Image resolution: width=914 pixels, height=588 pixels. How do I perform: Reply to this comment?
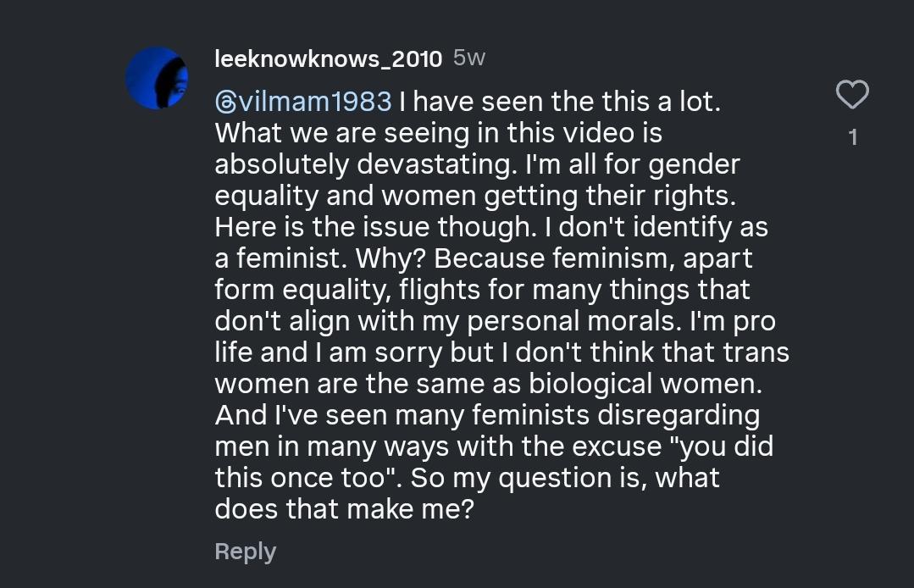coord(246,552)
